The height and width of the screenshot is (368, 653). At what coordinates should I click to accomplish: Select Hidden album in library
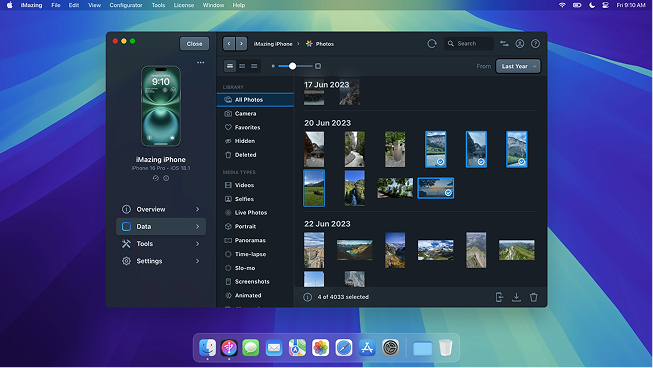[x=255, y=141]
